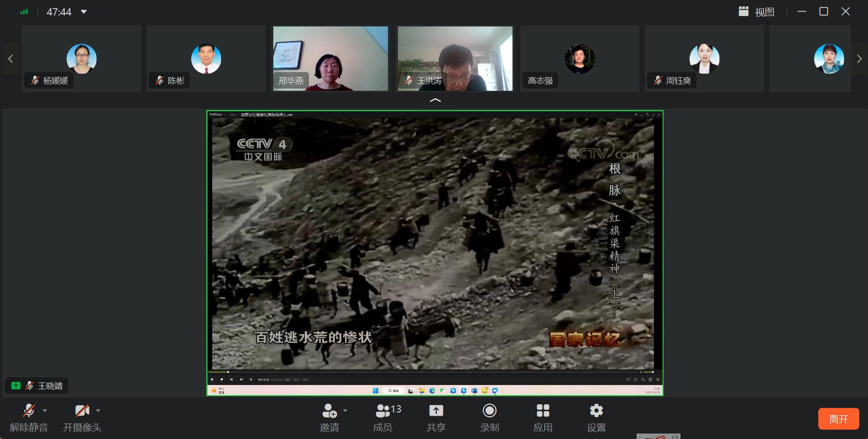Viewport: 868px width, 439px height.
Task: Click Word icon in shared taskbar
Action: [474, 391]
